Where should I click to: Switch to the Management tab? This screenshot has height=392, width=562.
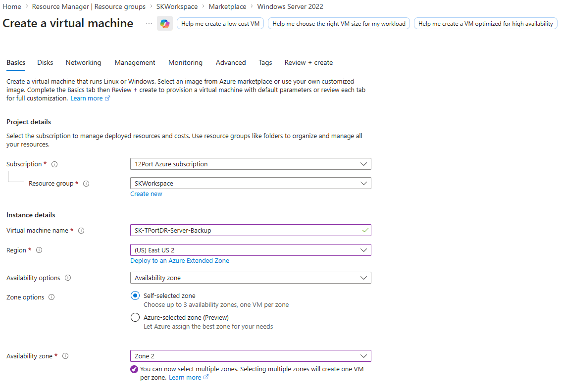pyautogui.click(x=135, y=62)
